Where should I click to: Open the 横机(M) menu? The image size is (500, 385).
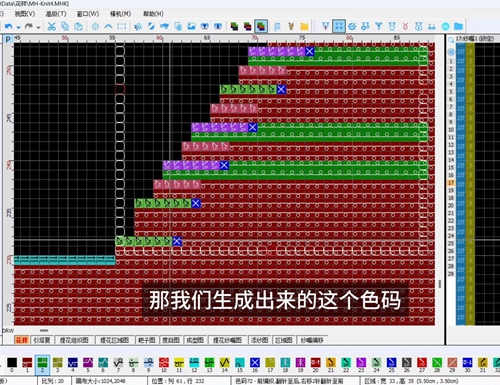point(120,14)
